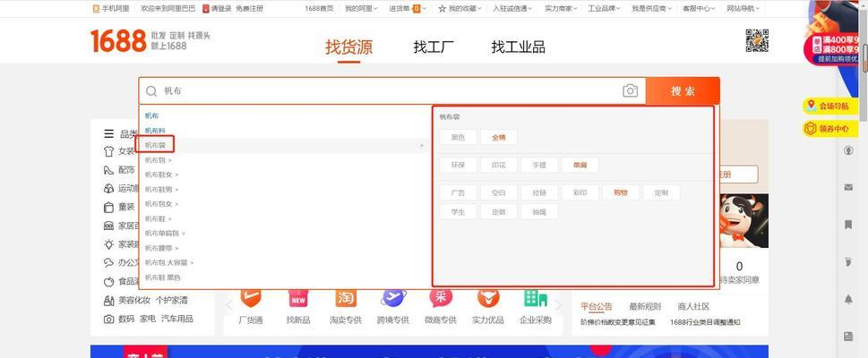Open camera image search
Screen dimensions: 868x358
pyautogui.click(x=630, y=90)
